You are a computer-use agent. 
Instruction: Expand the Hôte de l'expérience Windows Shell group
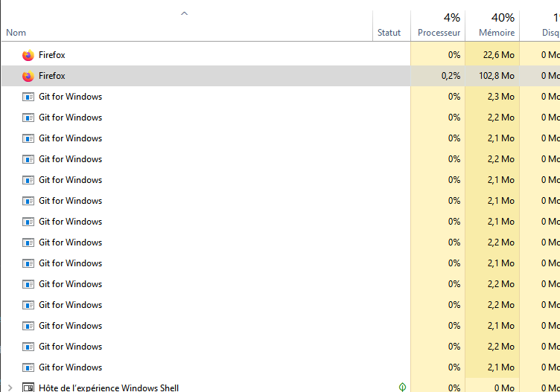[10, 388]
